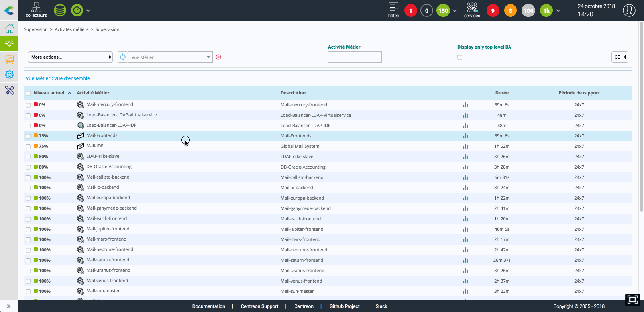Click the Centreon logo icon

pyautogui.click(x=9, y=10)
